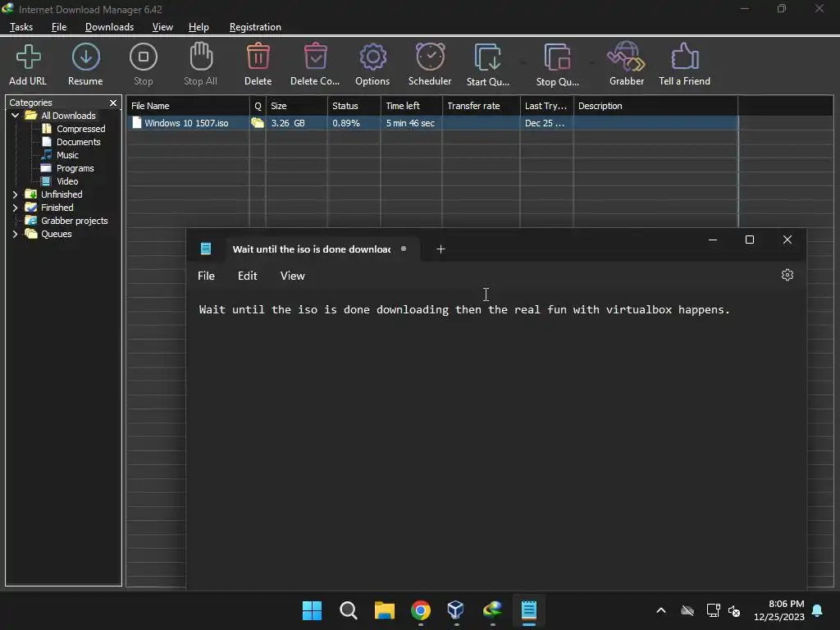Open the Grabber tool
840x630 pixels.
click(x=626, y=64)
